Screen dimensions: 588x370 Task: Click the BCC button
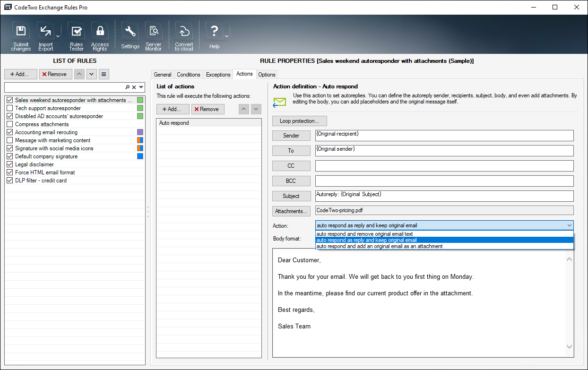pyautogui.click(x=291, y=181)
